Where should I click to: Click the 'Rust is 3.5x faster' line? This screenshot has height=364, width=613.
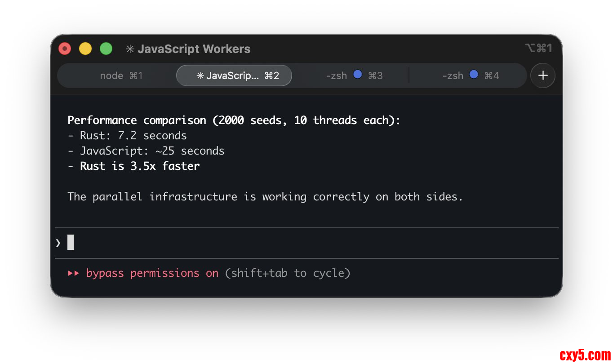pyautogui.click(x=139, y=166)
